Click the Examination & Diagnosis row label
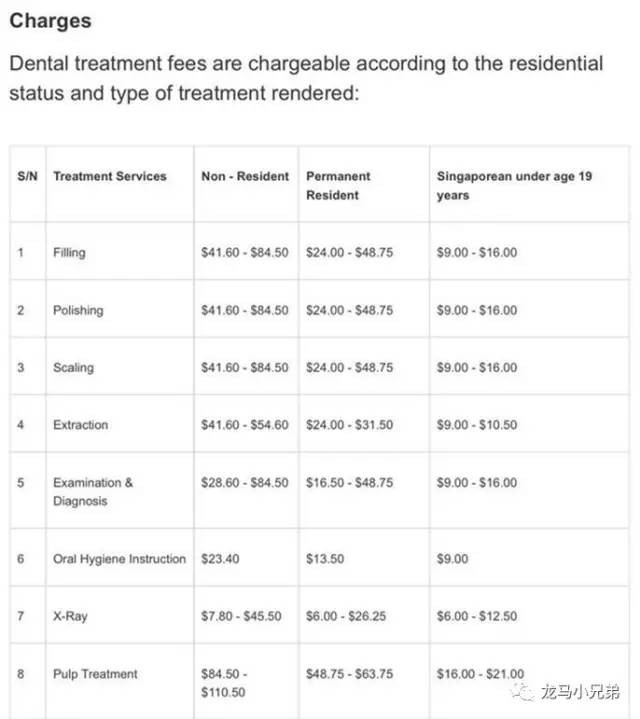The image size is (640, 719). coord(93,491)
